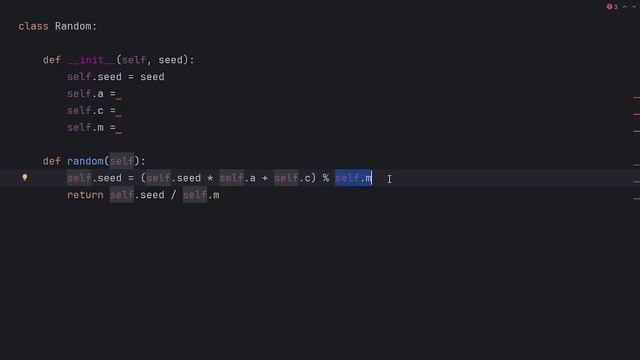Click error stripe mark beside the 'self.c =' line
Viewport: 640px width, 360px height.
[636, 114]
